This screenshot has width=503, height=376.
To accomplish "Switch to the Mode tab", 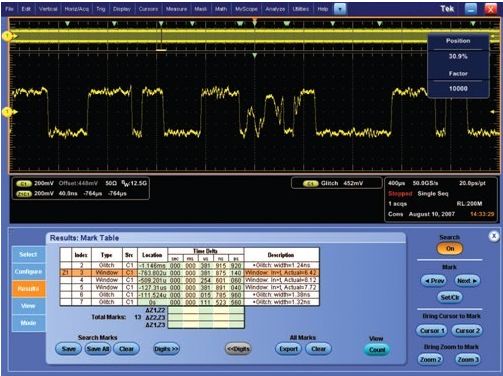I will (x=28, y=323).
